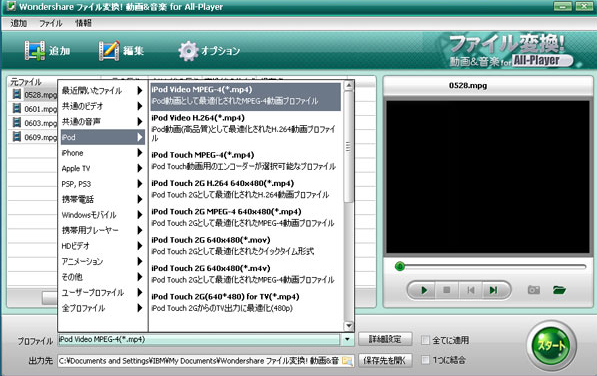The height and width of the screenshot is (376, 597).
Task: Enable the 1つに結合 checkbox
Action: pos(425,360)
